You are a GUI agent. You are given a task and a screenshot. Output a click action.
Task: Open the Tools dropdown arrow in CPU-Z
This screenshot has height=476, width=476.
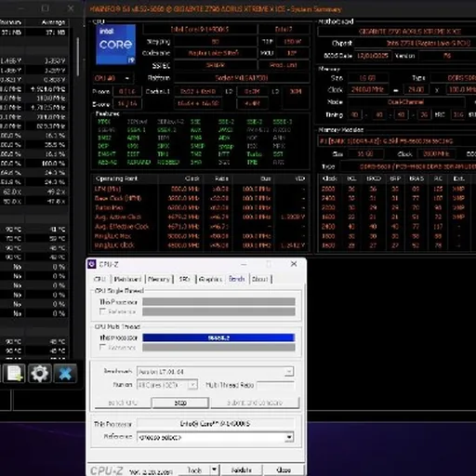pos(214,469)
